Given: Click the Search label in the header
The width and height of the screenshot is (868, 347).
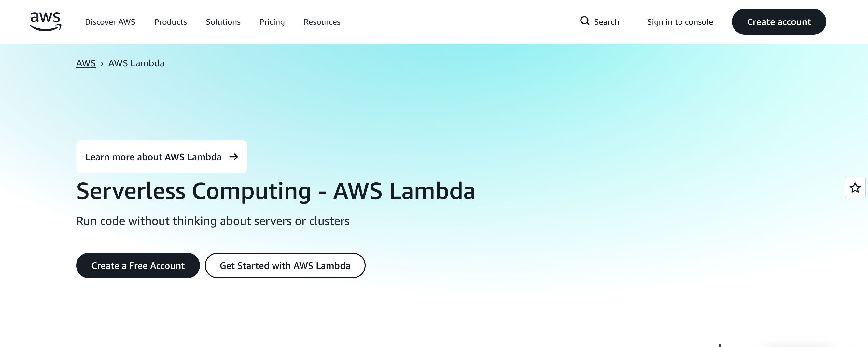Looking at the screenshot, I should (x=606, y=22).
